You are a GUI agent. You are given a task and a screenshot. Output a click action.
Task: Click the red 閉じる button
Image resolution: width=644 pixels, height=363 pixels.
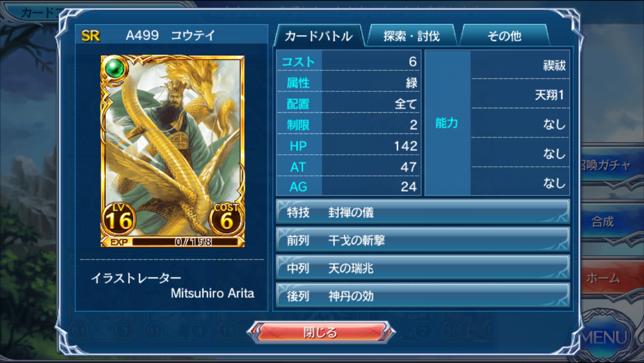pos(321,332)
